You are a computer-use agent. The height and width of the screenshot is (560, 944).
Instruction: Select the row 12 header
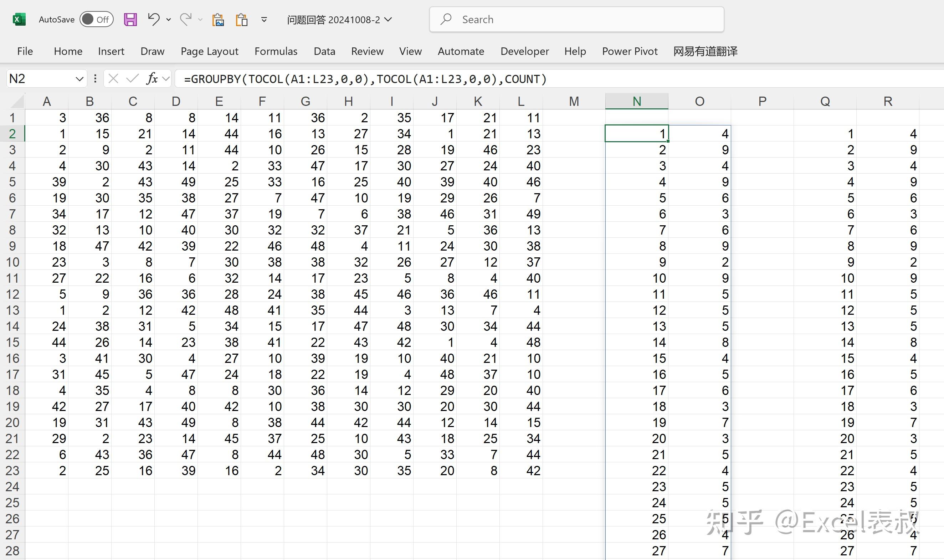click(x=12, y=294)
